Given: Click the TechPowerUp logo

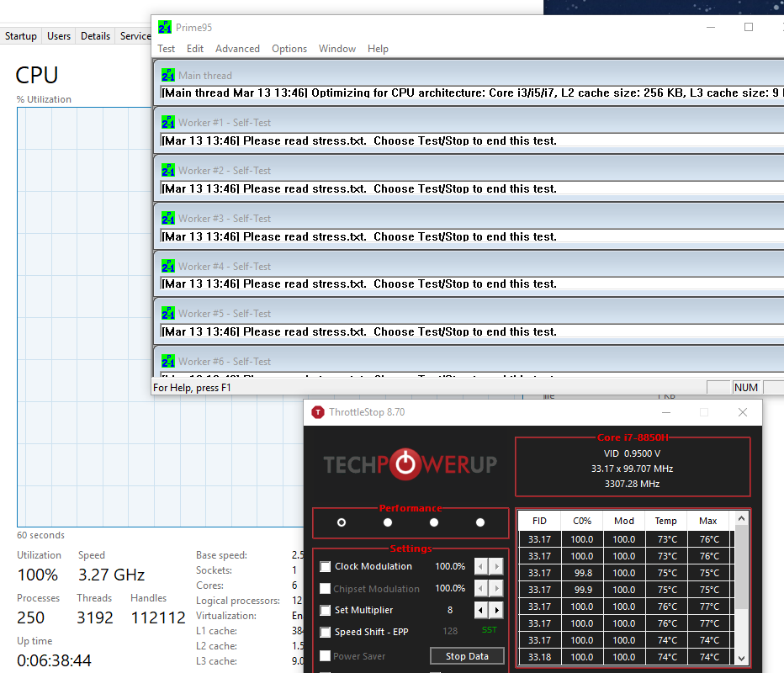Looking at the screenshot, I should pyautogui.click(x=410, y=464).
